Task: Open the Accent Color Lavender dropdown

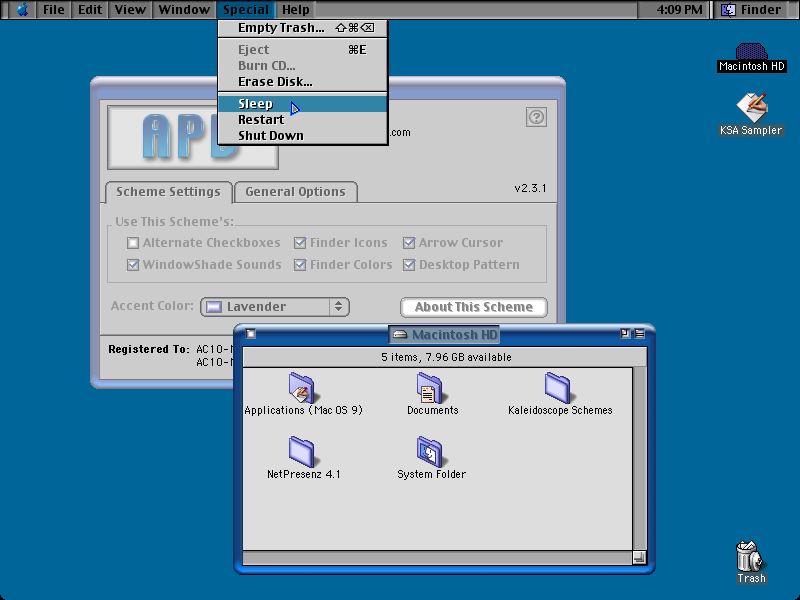Action: click(275, 307)
